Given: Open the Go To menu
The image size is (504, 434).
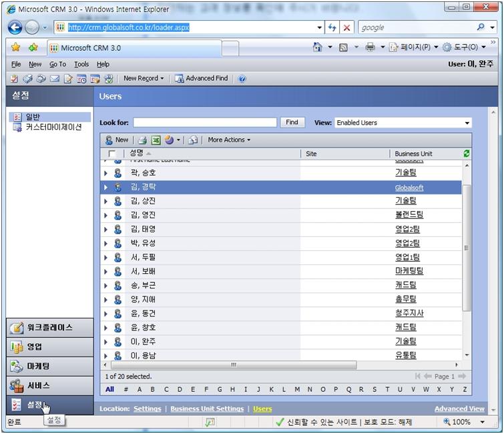Looking at the screenshot, I should coord(57,64).
